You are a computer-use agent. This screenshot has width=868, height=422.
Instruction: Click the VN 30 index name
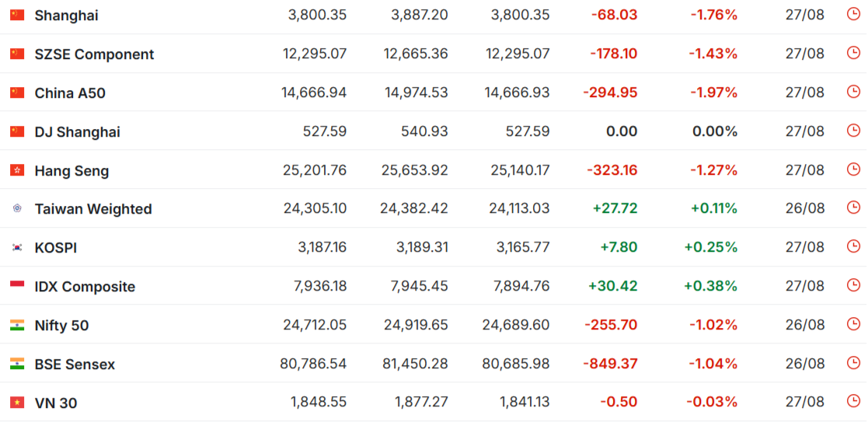56,403
